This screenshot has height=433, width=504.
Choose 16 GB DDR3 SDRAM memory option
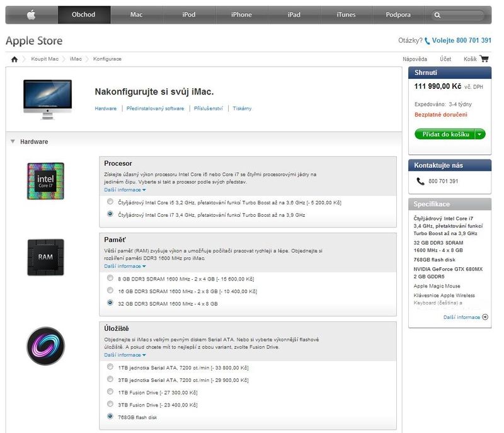(x=110, y=291)
